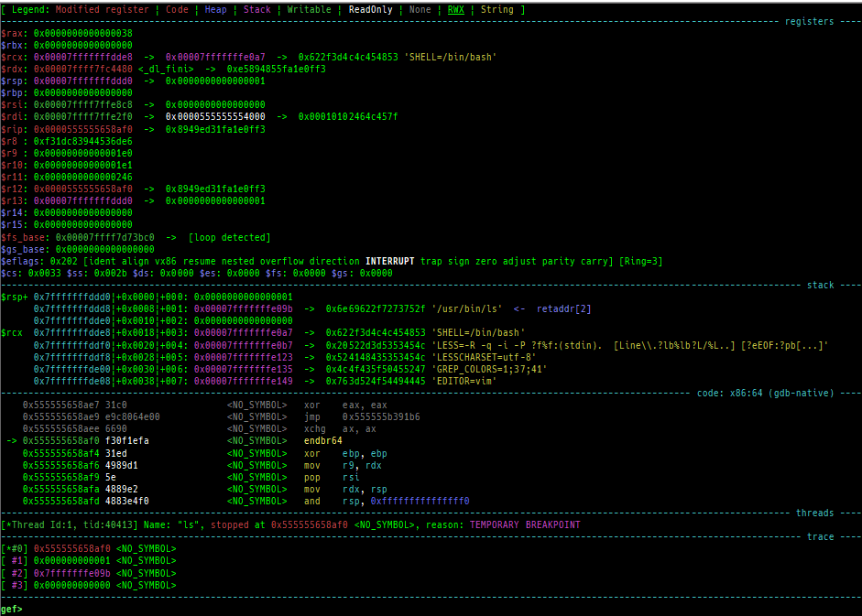862x616 pixels.
Task: Click the 'ReadOnly' legend entry
Action: pyautogui.click(x=370, y=9)
